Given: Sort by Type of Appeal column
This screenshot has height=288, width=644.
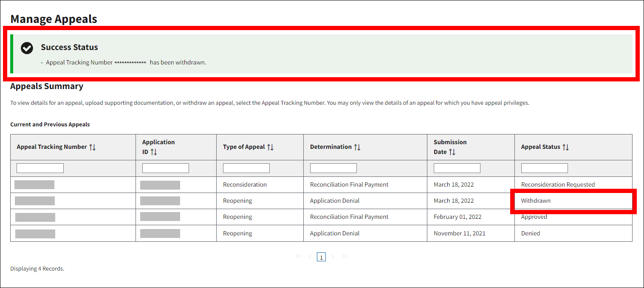Looking at the screenshot, I should click(x=270, y=147).
